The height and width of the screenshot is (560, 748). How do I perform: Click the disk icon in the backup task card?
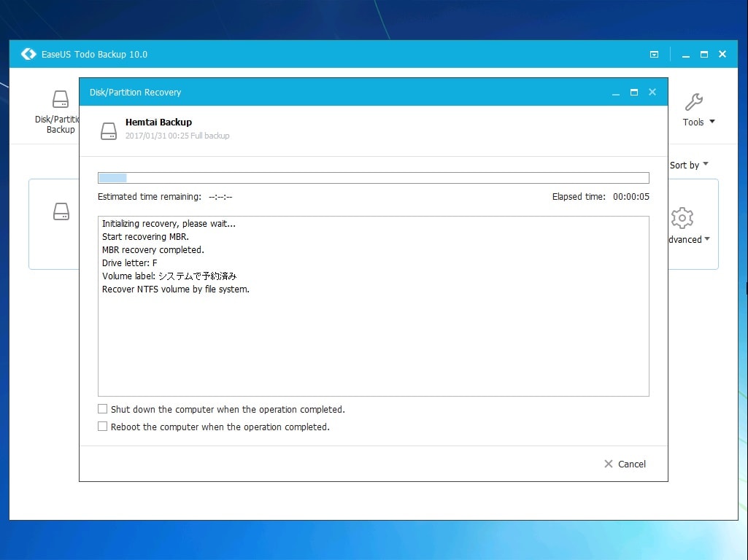coord(61,211)
